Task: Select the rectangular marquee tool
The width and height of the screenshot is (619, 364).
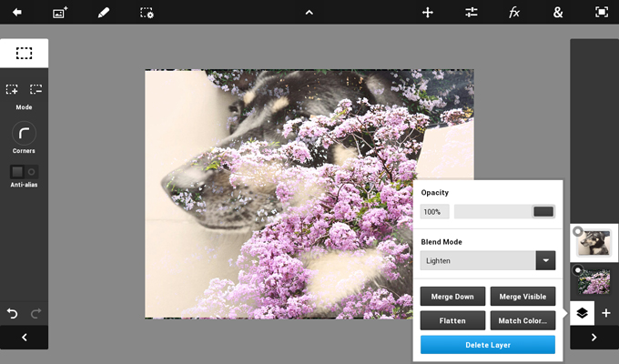Action: coord(24,53)
